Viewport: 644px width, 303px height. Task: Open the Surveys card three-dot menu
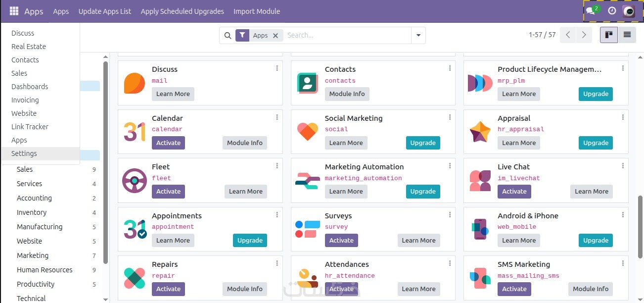click(x=450, y=215)
